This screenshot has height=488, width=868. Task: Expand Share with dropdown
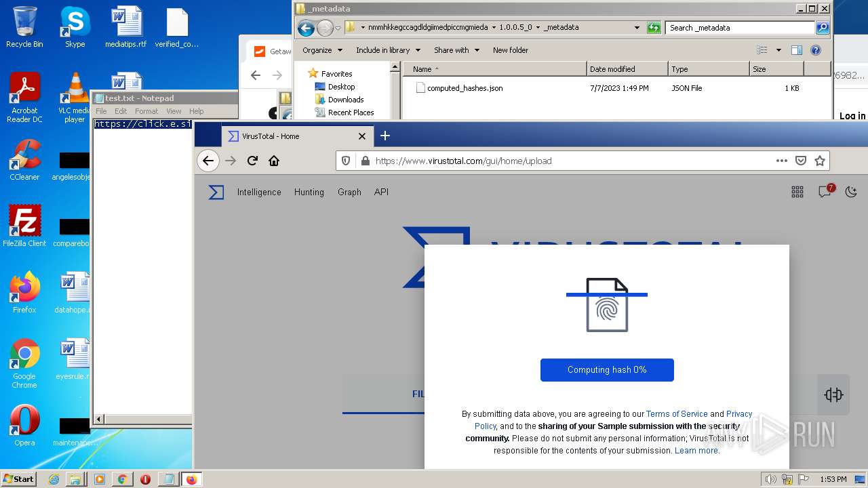457,50
